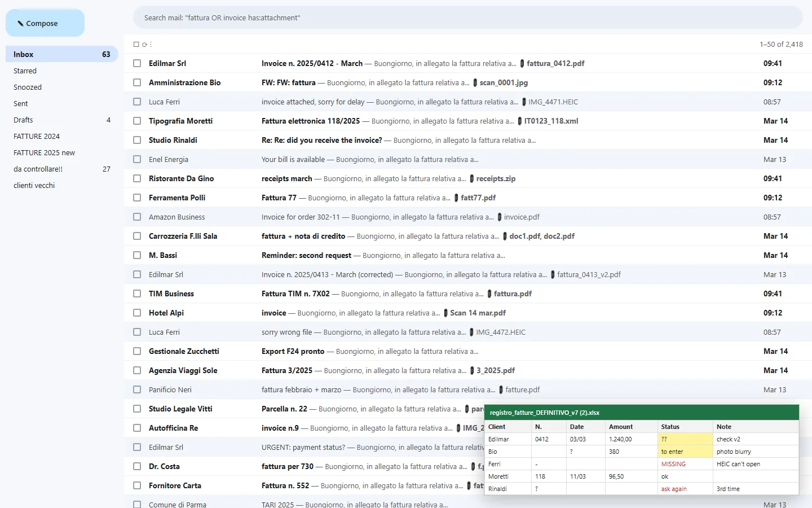Screen dimensions: 812x508
Task: Open the more options menu in the toolbar
Action: (151, 44)
